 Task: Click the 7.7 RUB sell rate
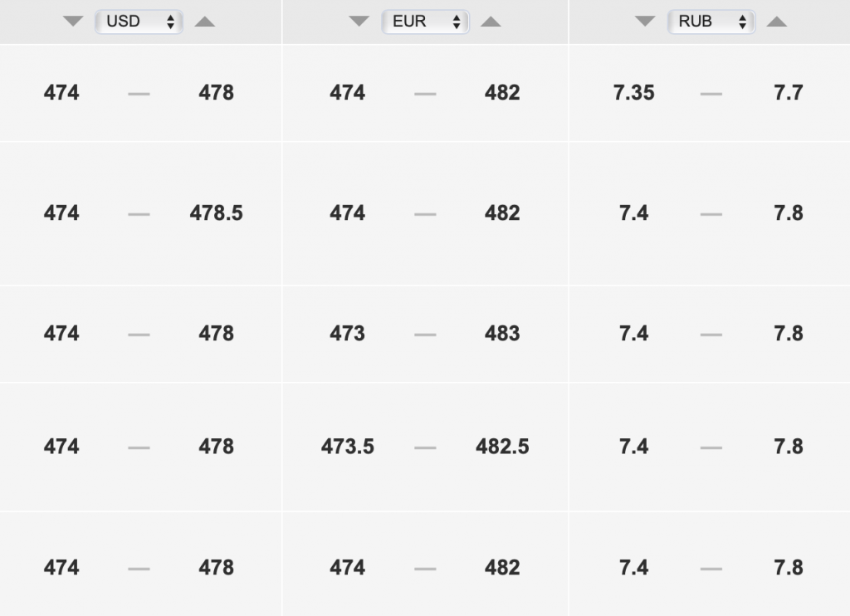coord(789,93)
